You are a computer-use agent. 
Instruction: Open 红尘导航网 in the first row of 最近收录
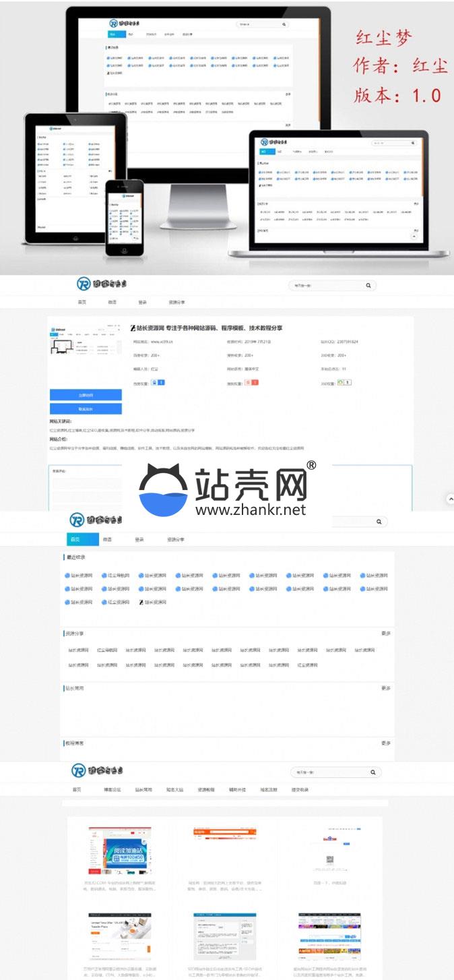pos(115,576)
